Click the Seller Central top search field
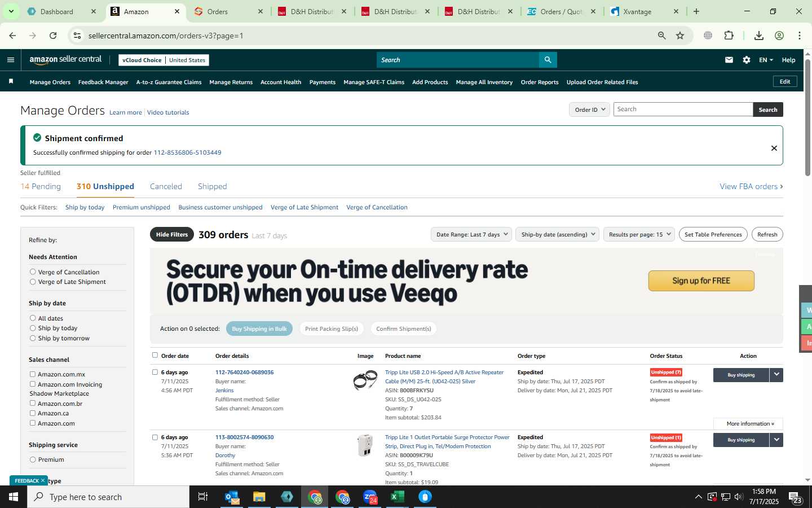This screenshot has height=508, width=812. [x=457, y=60]
